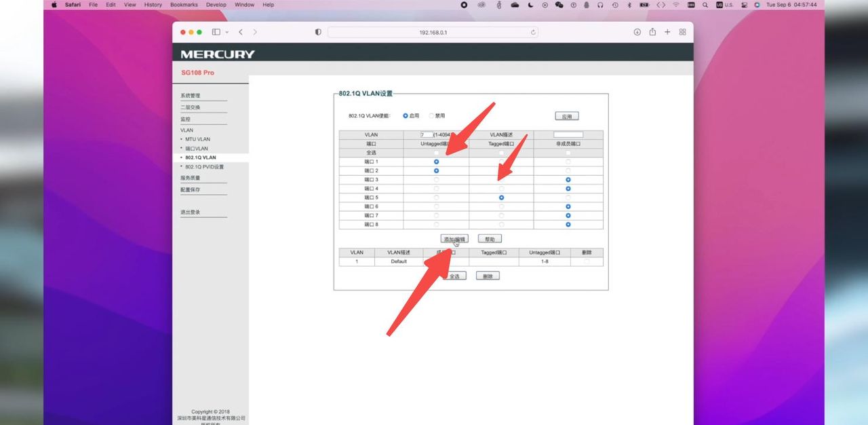Select Tagged radio for 端口 5
The height and width of the screenshot is (425, 868).
[x=501, y=198]
